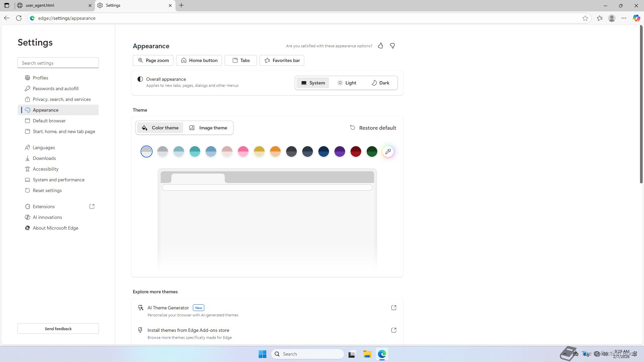Open AI Theme Generator external link icon
The width and height of the screenshot is (644, 362).
point(394,308)
